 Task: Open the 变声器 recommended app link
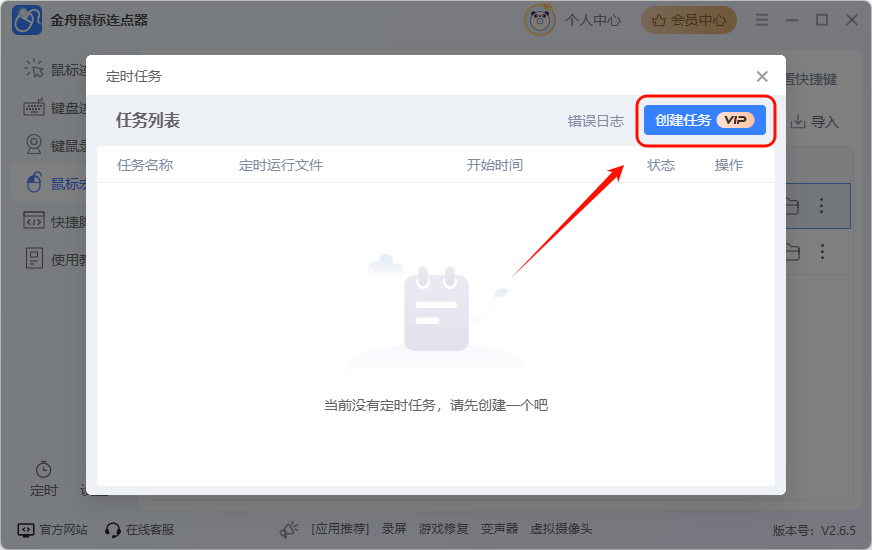point(499,529)
